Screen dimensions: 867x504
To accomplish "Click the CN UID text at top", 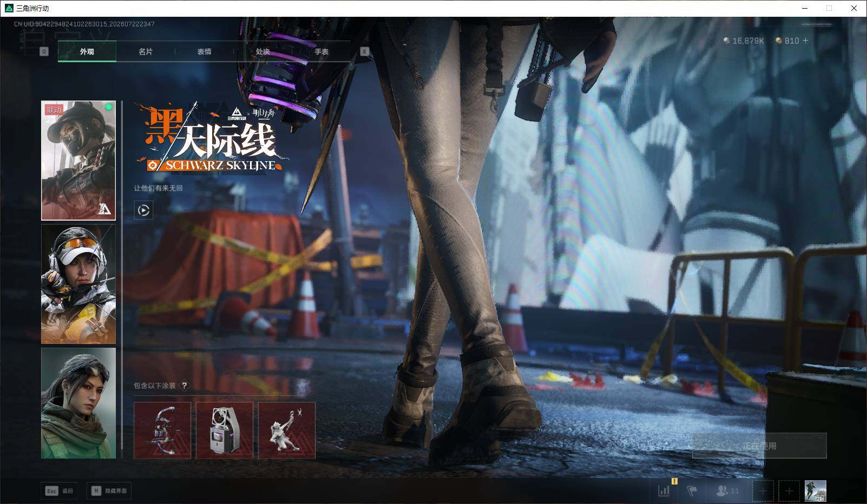I will click(84, 24).
